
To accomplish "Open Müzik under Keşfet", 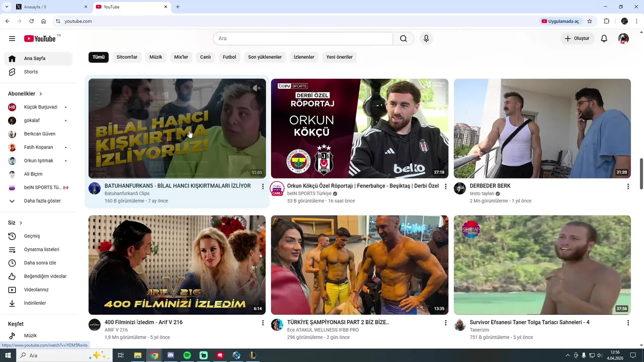I will coord(38,335).
